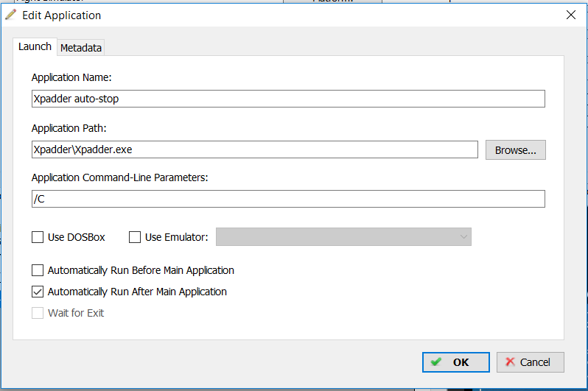Check Automatically Run Before Main Application
The height and width of the screenshot is (391, 588).
pyautogui.click(x=38, y=270)
